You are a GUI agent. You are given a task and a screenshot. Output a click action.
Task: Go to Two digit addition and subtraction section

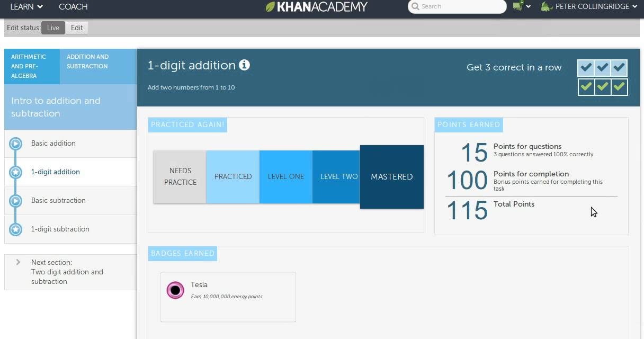tap(70, 272)
